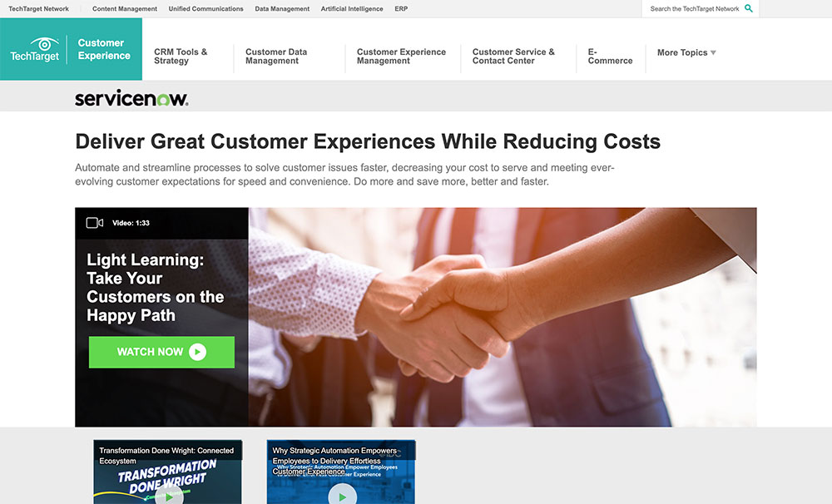
Task: Open the E-Commerce topic
Action: coord(610,57)
